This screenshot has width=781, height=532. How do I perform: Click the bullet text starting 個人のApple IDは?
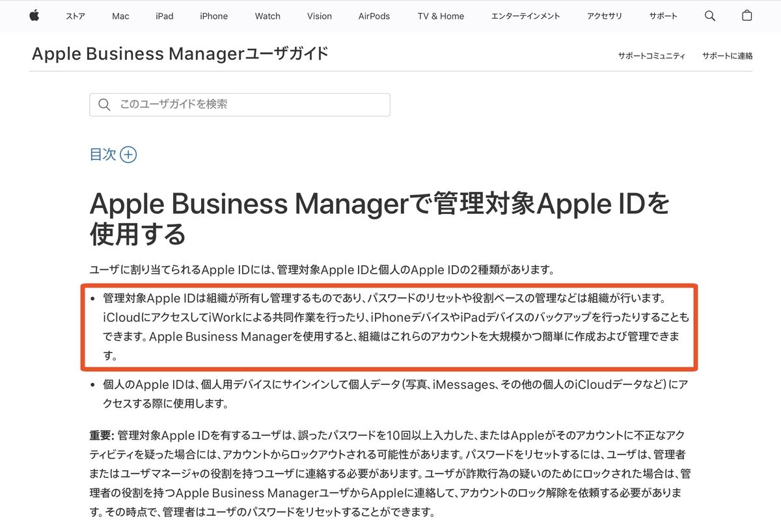tap(396, 394)
